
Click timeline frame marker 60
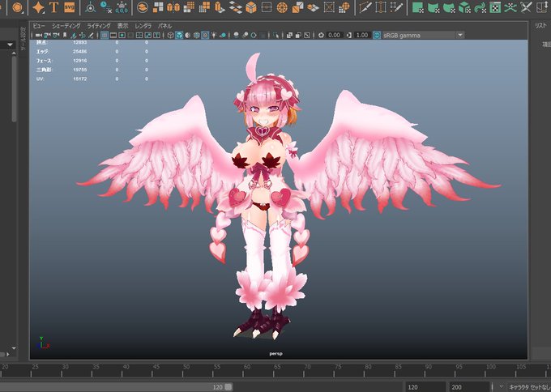(x=246, y=367)
